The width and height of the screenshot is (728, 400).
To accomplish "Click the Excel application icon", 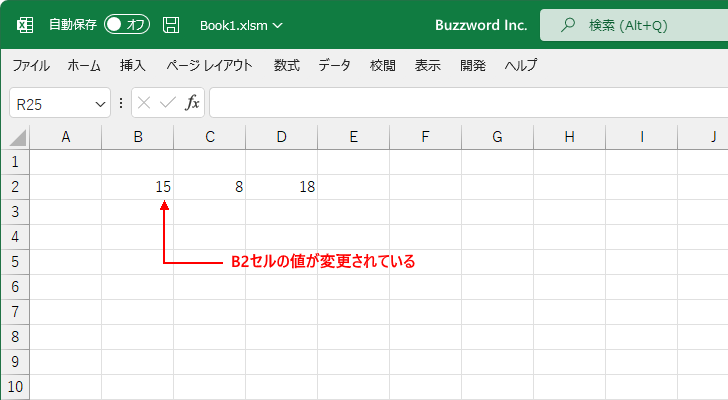I will pyautogui.click(x=25, y=25).
